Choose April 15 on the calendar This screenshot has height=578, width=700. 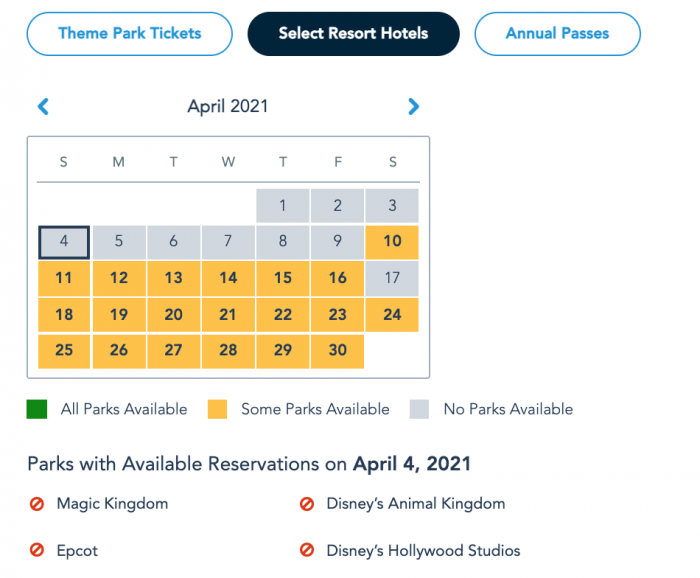[283, 278]
